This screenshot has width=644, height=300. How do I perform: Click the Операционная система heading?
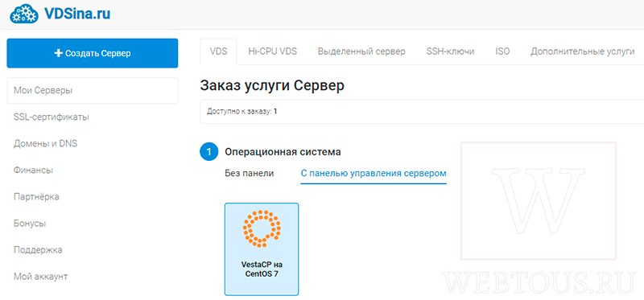(x=283, y=152)
